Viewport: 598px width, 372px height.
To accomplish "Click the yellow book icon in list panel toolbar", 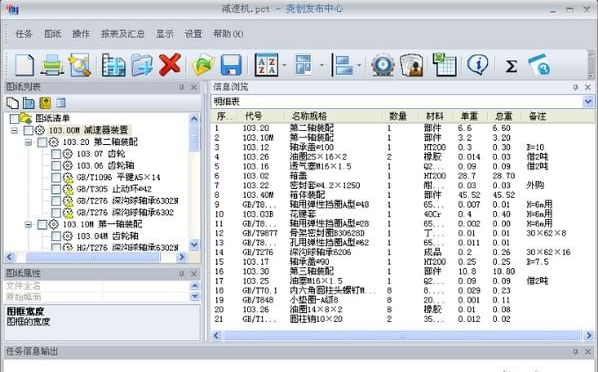I will (x=45, y=103).
